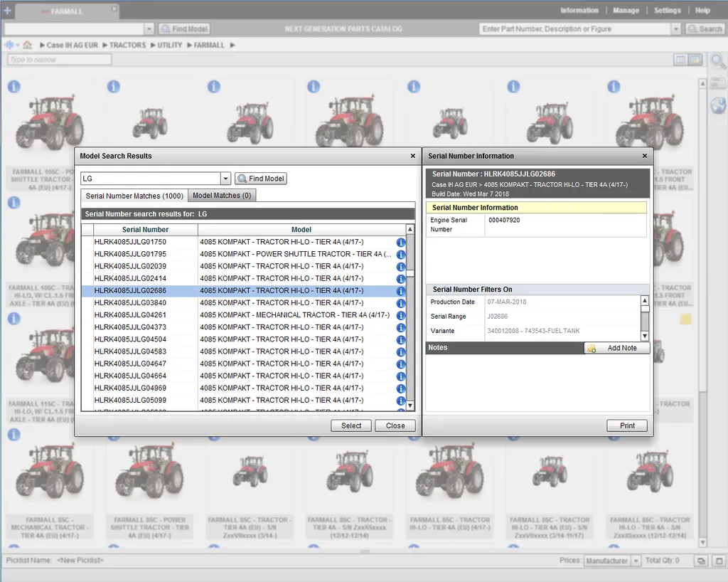Open new tab with plus icon
This screenshot has width=728, height=582.
pyautogui.click(x=7, y=10)
